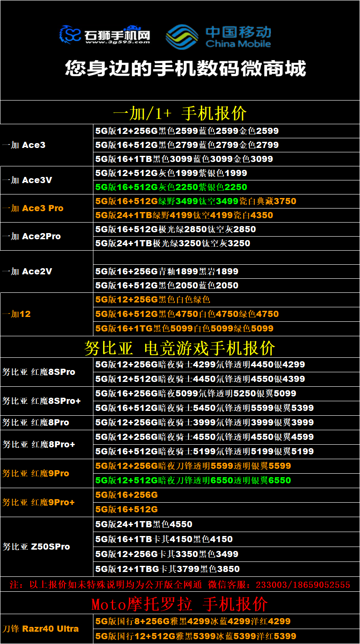Select row 5G版12+256G暗夜骑士3999氘锋透明3999银翼3999
Viewport: 360px width, 644px height.
[x=226, y=422]
